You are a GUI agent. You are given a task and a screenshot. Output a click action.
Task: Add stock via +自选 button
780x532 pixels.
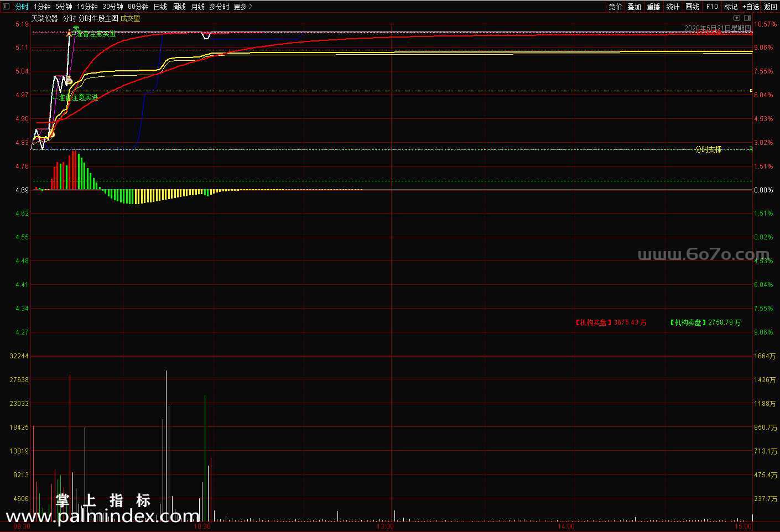[751, 7]
